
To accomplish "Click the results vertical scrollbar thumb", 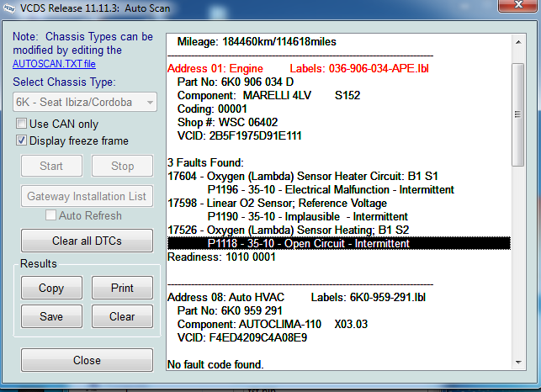I will (518, 114).
